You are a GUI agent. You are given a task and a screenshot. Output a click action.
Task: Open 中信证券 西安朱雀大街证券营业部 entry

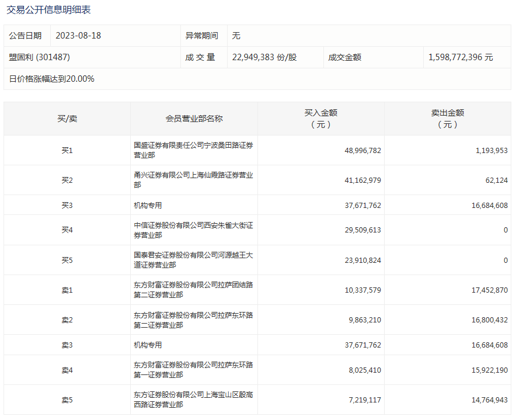[x=193, y=230]
